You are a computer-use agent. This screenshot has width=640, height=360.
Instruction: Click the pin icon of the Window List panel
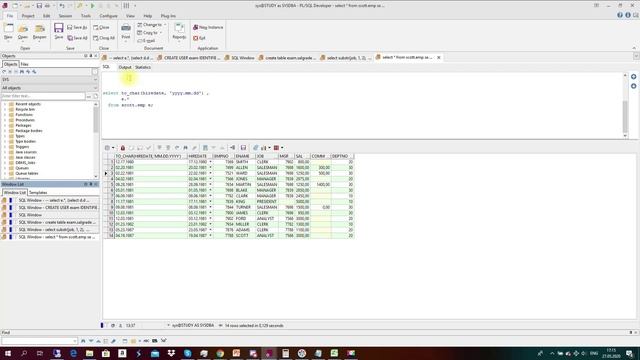tap(91, 184)
